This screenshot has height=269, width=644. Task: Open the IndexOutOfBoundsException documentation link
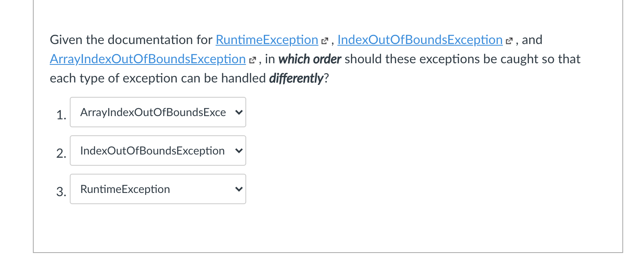pyautogui.click(x=419, y=40)
